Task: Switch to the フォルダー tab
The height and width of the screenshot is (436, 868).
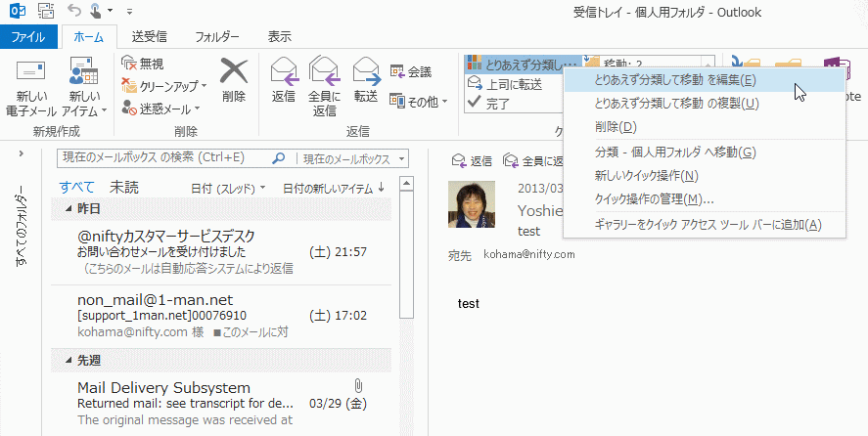Action: point(217,37)
